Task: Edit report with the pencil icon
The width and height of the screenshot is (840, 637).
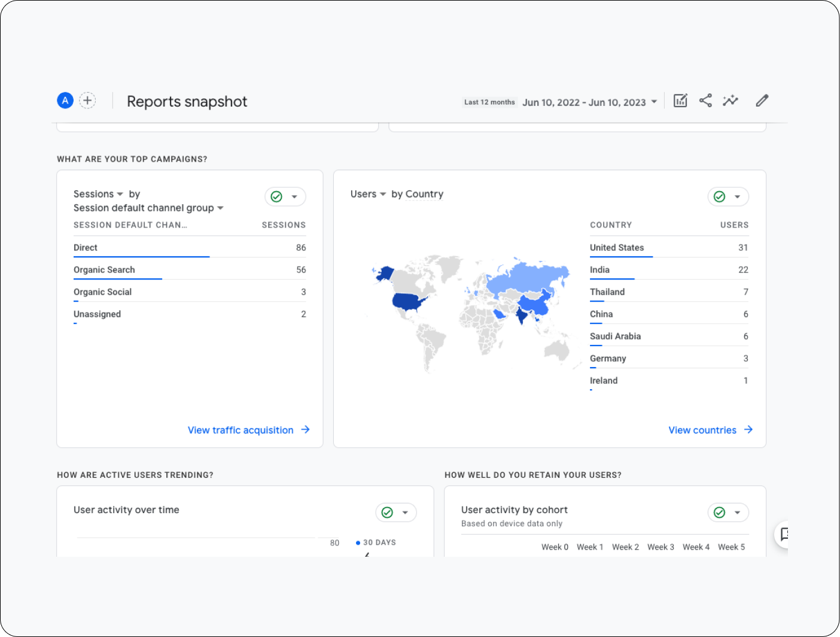Action: (762, 101)
